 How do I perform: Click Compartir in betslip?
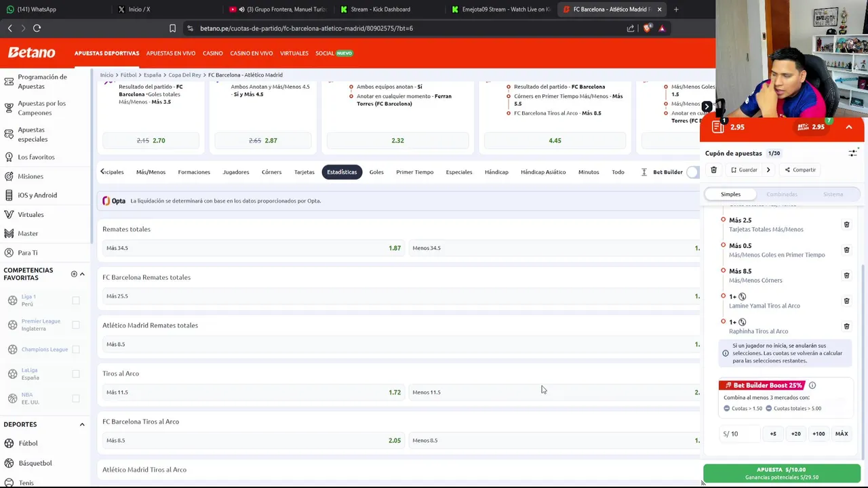pos(800,170)
